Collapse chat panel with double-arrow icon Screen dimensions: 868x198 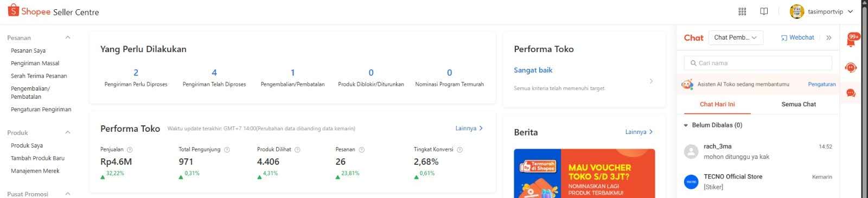828,37
